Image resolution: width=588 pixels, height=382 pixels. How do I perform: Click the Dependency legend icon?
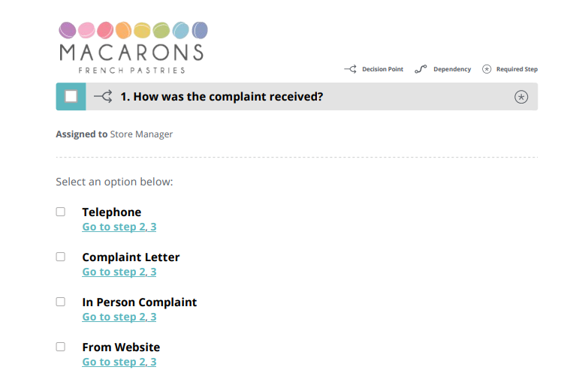421,69
